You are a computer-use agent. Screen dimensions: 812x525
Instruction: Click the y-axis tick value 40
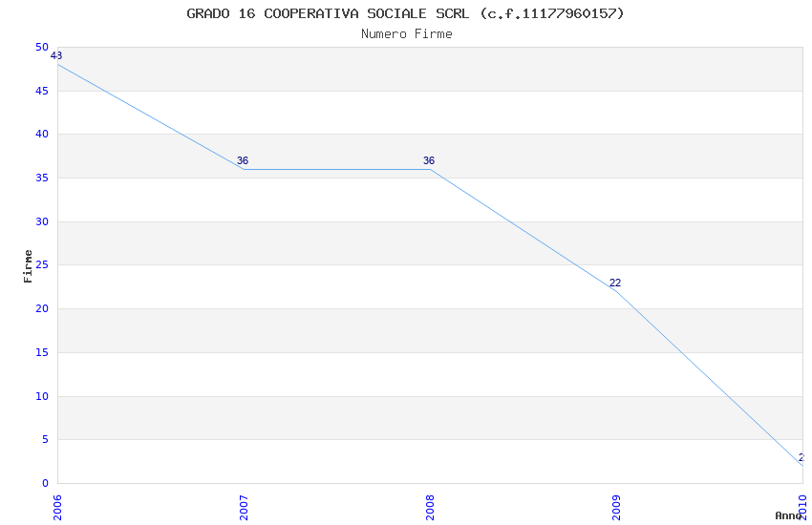pos(42,134)
